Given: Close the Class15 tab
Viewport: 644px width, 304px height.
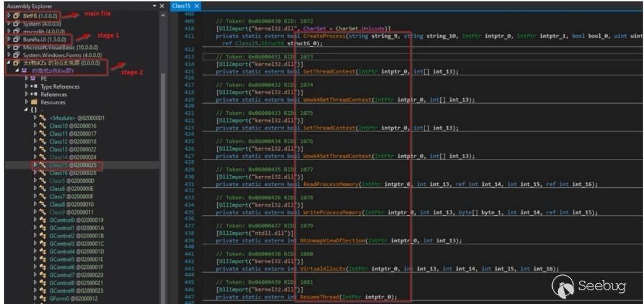Looking at the screenshot, I should point(196,6).
